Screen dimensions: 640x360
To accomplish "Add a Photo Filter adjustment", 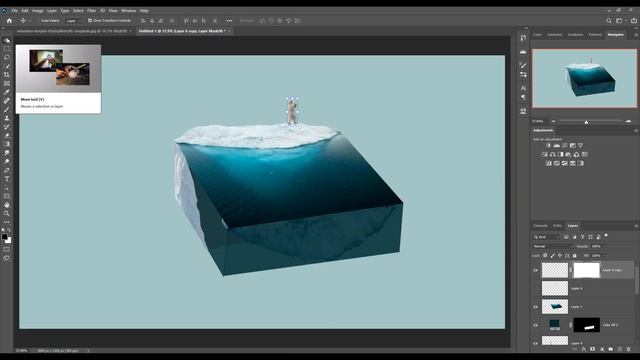I will pos(568,154).
